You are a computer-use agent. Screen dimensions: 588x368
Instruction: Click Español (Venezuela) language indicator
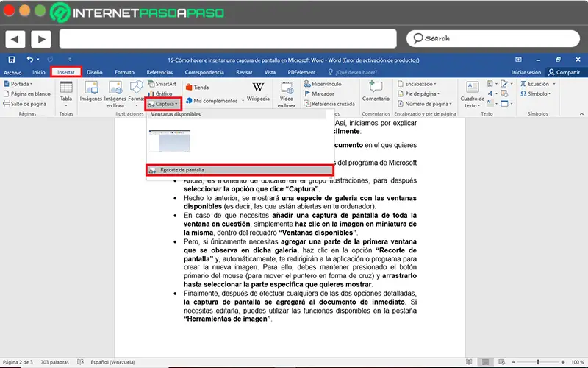tap(112, 362)
